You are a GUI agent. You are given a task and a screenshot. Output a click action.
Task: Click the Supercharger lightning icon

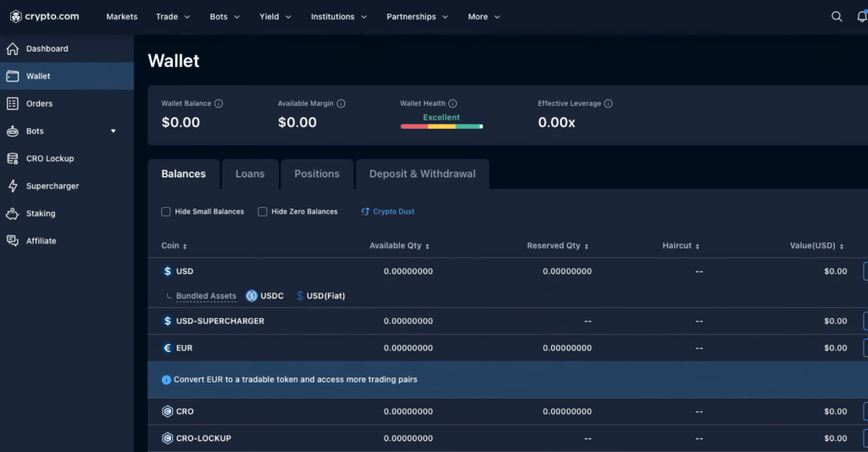click(x=13, y=186)
